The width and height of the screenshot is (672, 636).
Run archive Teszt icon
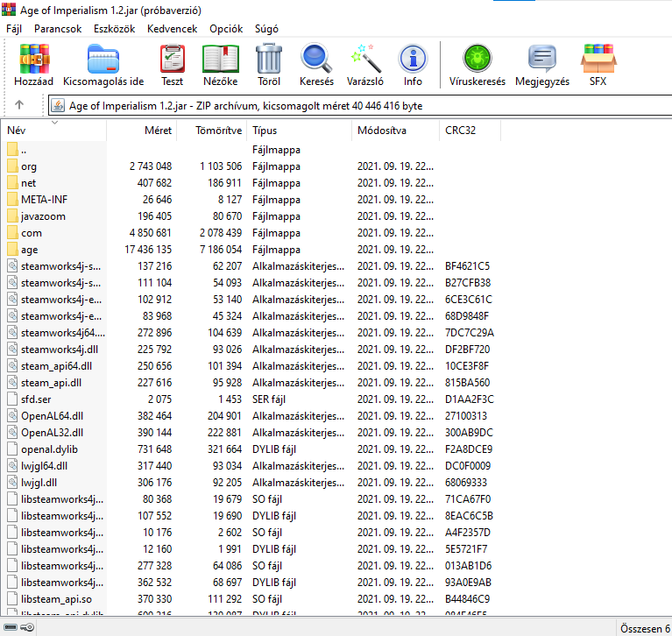173,60
